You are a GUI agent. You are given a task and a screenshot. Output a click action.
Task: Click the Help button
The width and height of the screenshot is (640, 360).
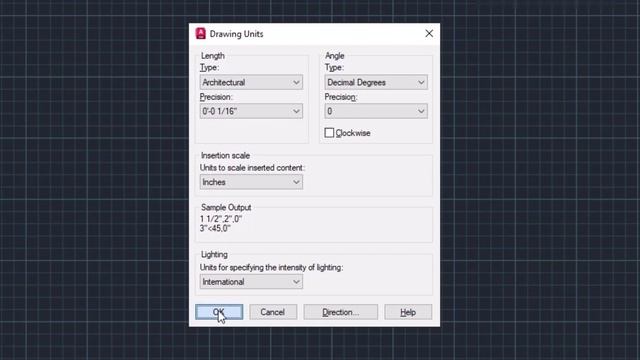(408, 312)
